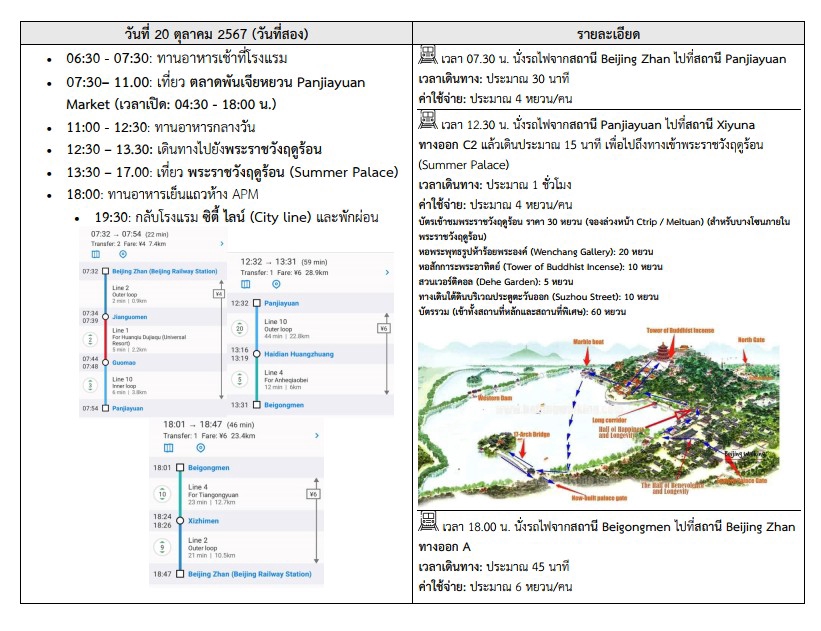This screenshot has height=631, width=821.
Task: Click the ค่าใช้จ่าย ประมาณ 6 หยวน/คน line
Action: point(495,586)
